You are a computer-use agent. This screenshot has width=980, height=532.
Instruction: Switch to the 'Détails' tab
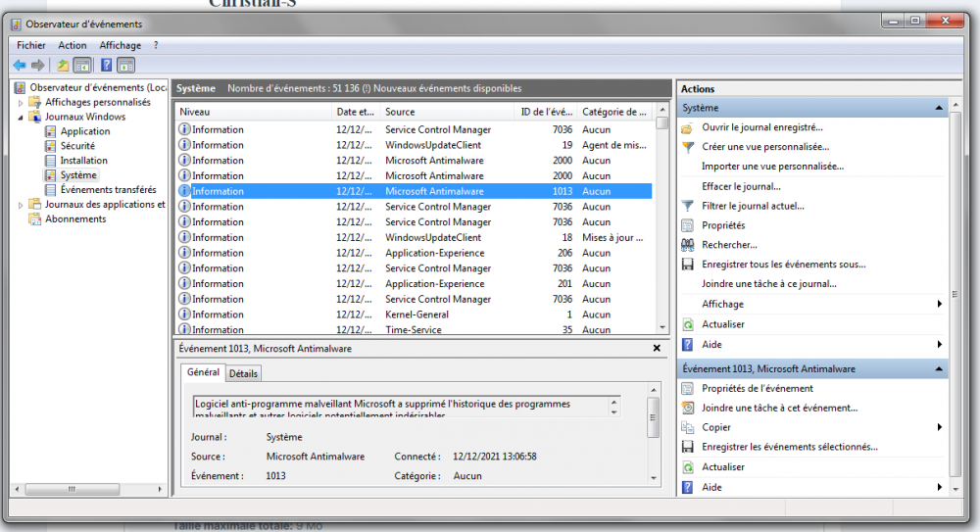243,373
